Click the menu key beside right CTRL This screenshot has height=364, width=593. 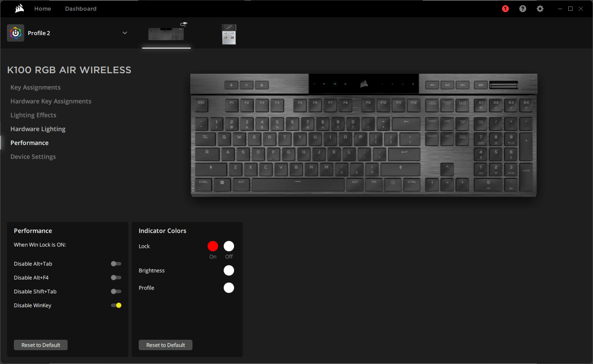(x=393, y=184)
